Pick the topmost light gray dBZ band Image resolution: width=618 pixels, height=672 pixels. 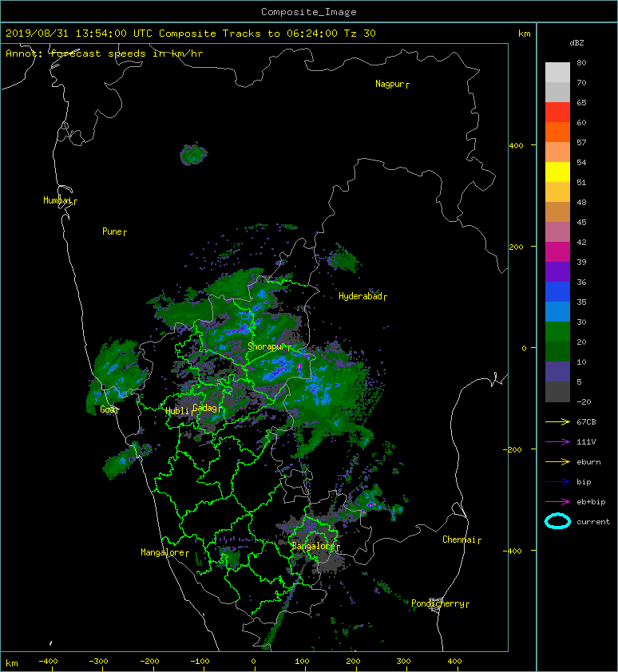(x=557, y=72)
